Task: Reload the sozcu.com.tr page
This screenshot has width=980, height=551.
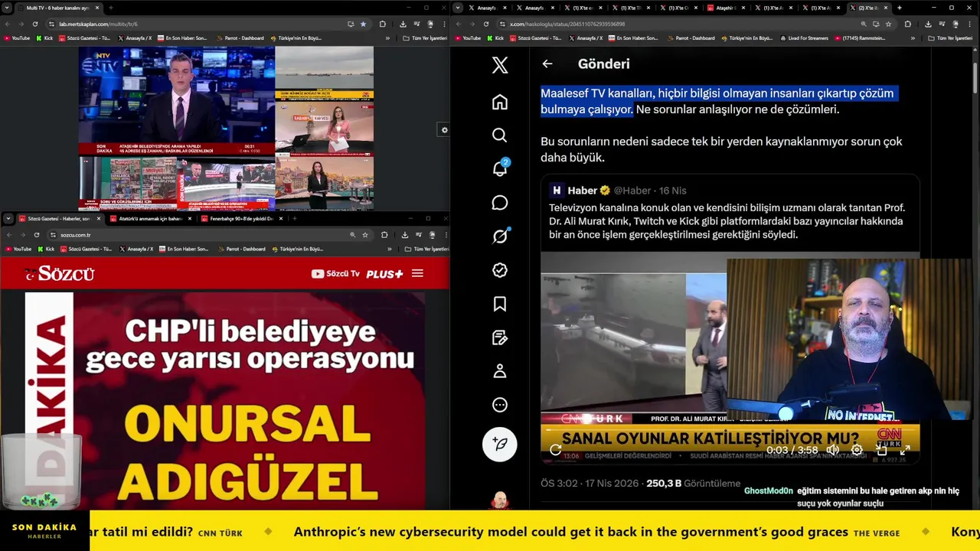Action: 36,235
